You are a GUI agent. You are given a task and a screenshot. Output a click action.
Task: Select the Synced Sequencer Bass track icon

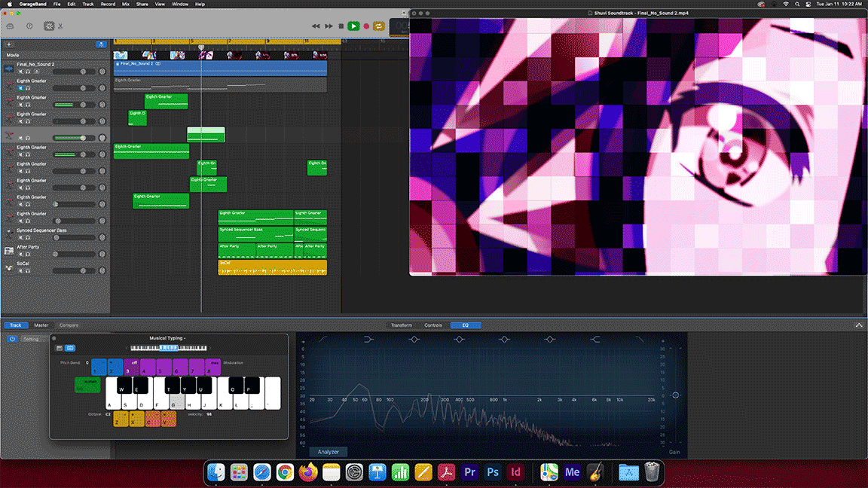pos(9,234)
